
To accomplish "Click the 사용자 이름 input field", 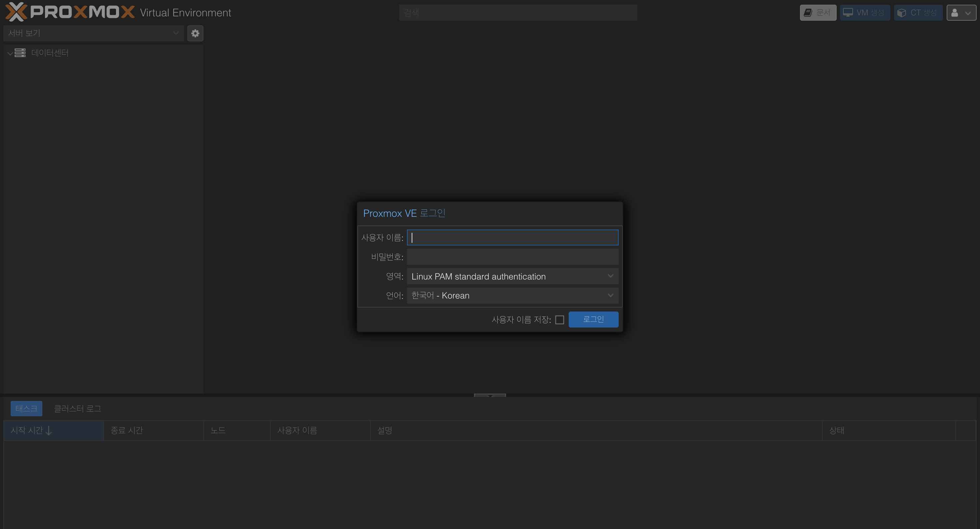I will 512,238.
